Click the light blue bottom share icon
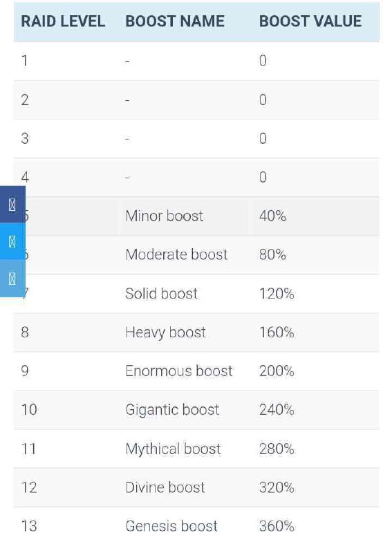Viewport: 392px width, 553px height. point(12,279)
